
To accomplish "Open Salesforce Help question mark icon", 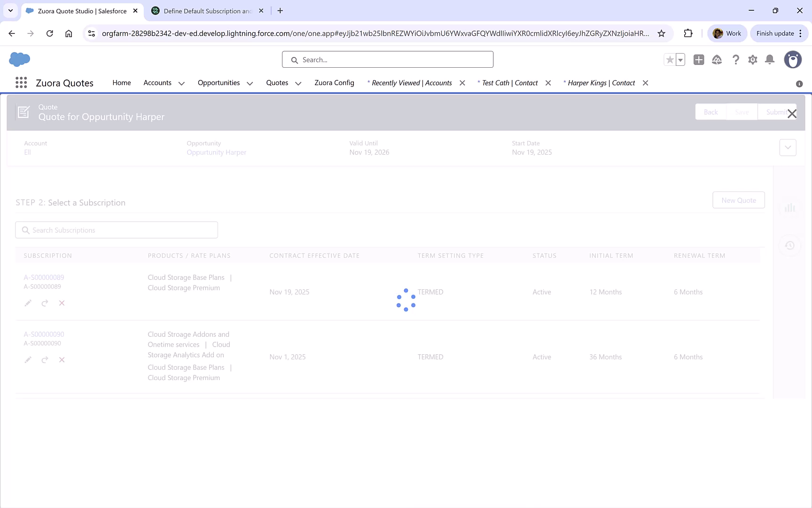I will pyautogui.click(x=736, y=60).
